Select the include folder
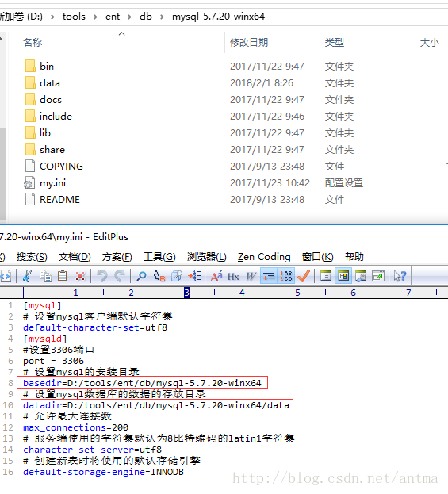448x494 pixels. coord(56,117)
